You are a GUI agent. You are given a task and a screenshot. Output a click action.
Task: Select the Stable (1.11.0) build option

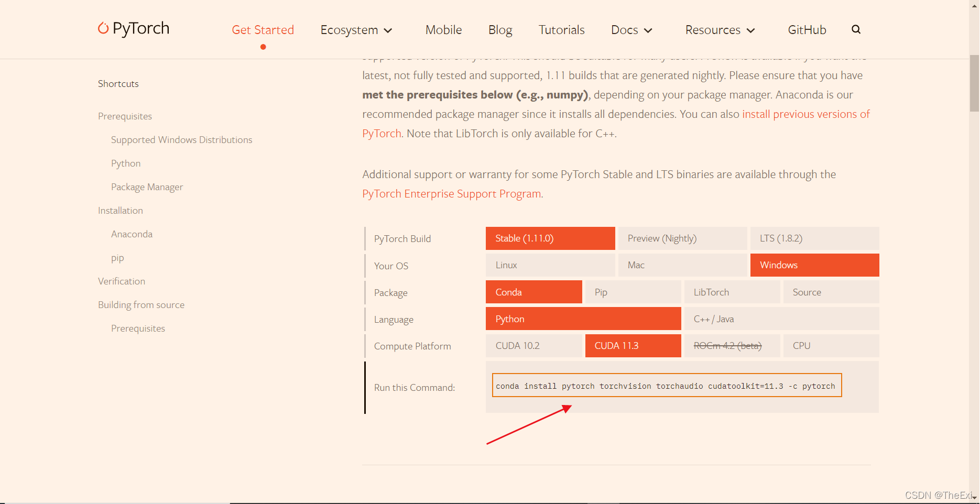point(550,238)
